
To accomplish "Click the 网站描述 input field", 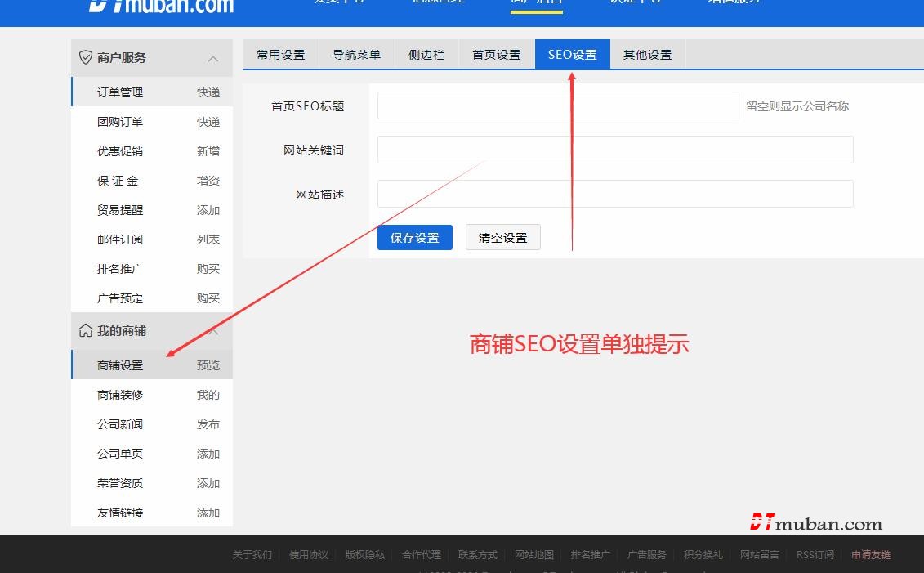I will click(x=614, y=195).
